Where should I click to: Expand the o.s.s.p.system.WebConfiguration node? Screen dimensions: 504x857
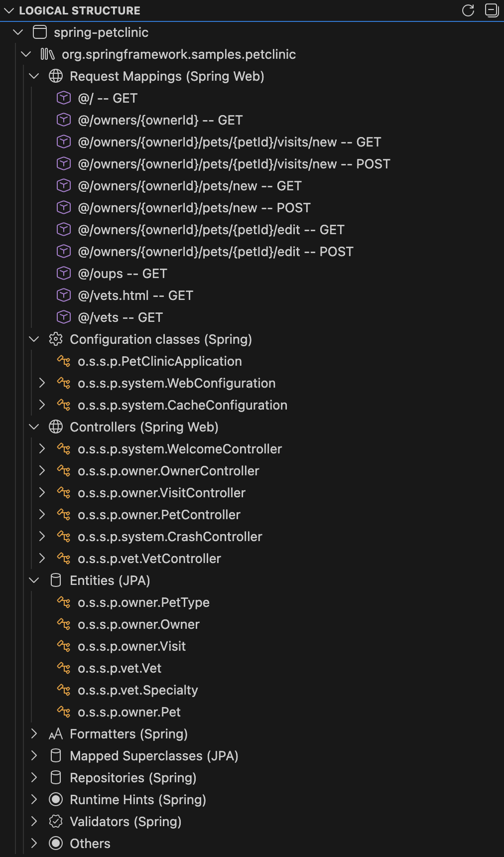[42, 383]
